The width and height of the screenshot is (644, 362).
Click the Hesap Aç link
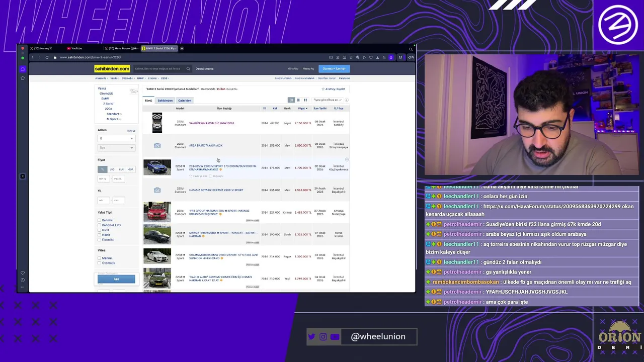tap(308, 69)
